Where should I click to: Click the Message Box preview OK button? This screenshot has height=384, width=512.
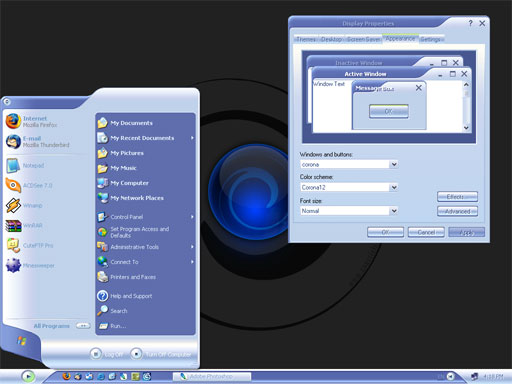(x=388, y=111)
